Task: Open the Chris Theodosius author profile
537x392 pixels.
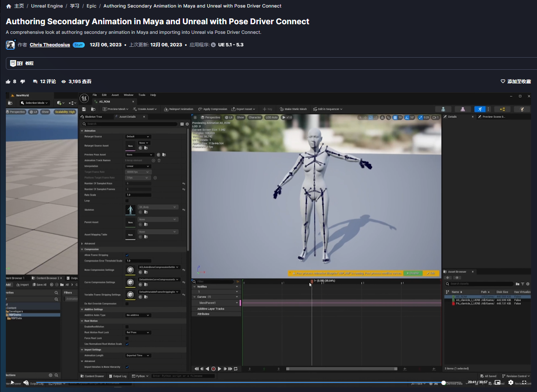Action: 49,45
